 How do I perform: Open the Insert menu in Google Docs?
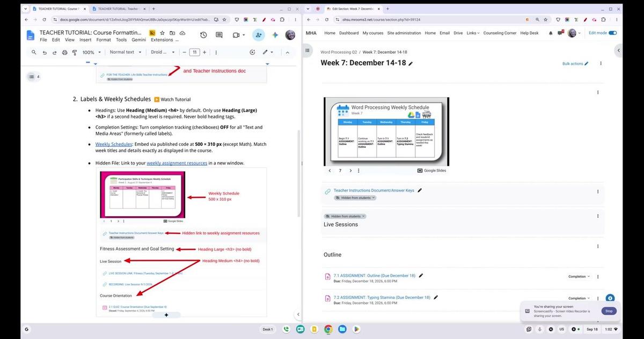[x=85, y=40]
